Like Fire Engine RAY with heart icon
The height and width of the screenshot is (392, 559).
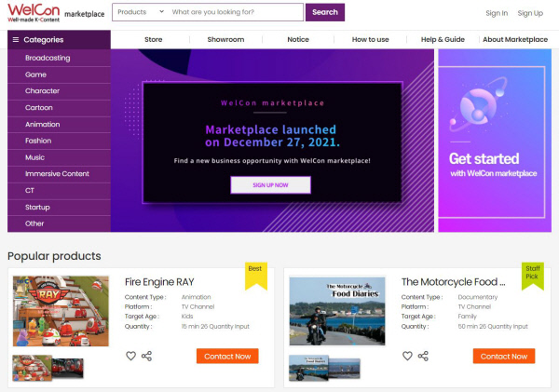[x=130, y=356]
